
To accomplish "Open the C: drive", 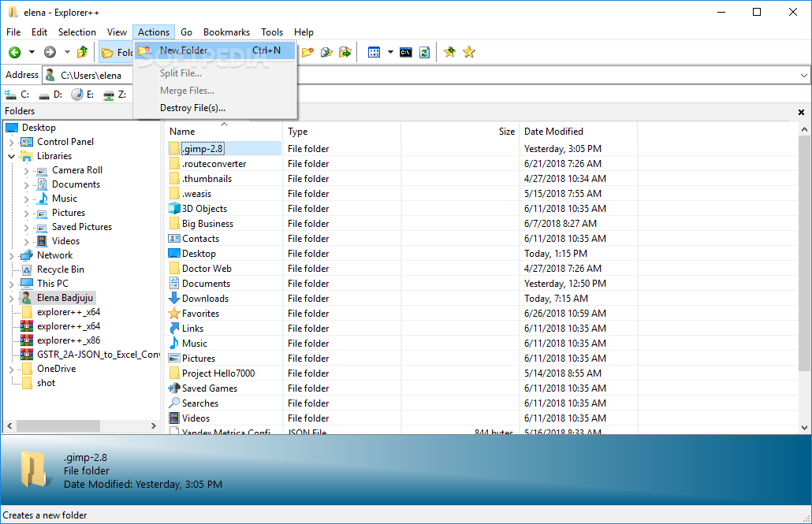I will tap(17, 95).
